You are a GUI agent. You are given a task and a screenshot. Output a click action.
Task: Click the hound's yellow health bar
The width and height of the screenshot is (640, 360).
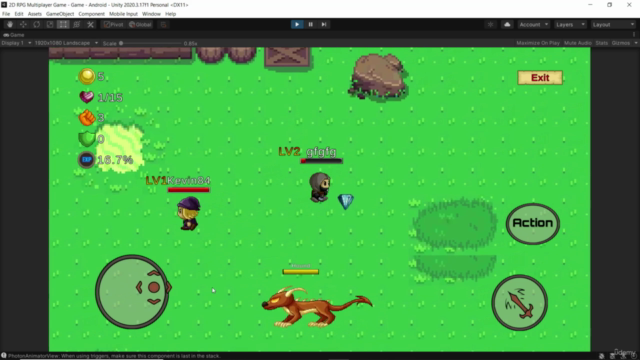[x=301, y=272]
